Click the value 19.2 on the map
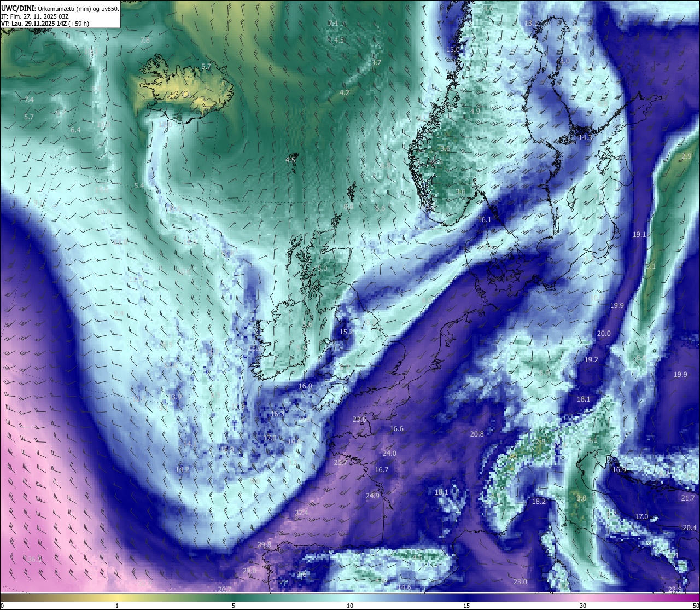 click(591, 359)
